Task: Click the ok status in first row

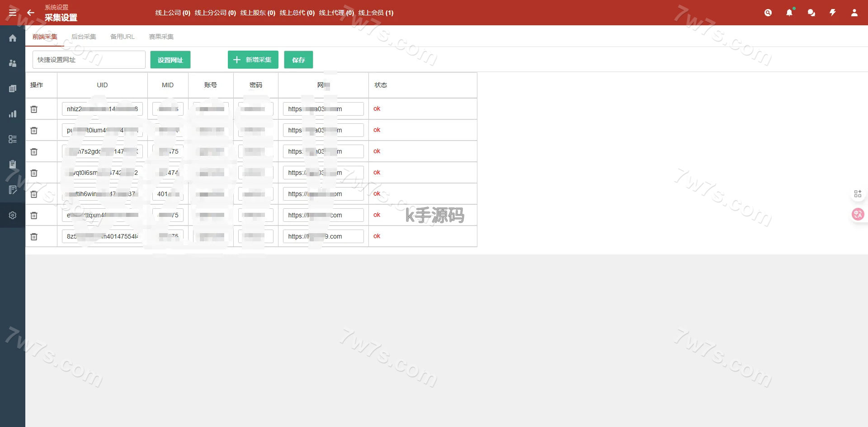Action: (377, 108)
